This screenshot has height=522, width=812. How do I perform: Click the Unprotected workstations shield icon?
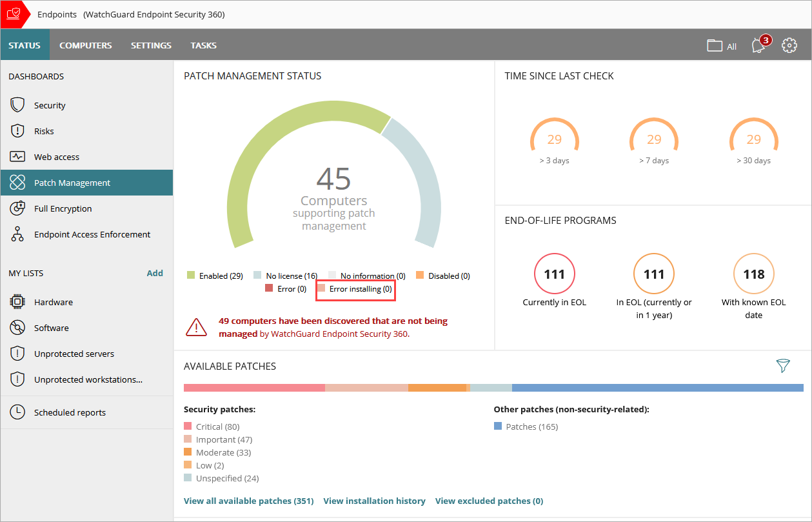(x=17, y=379)
